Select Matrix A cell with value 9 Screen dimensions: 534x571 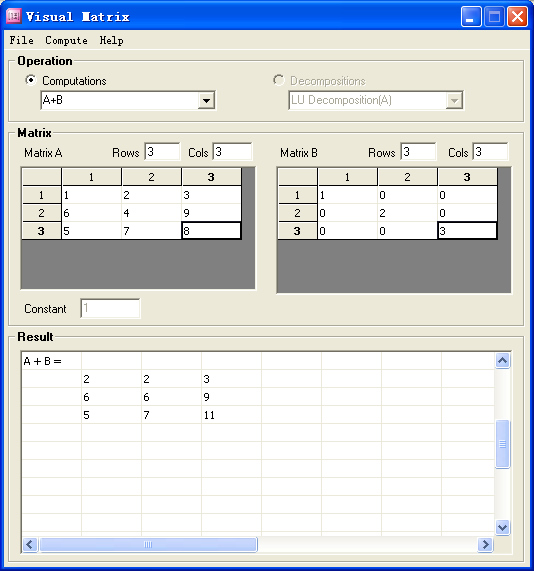tap(211, 213)
